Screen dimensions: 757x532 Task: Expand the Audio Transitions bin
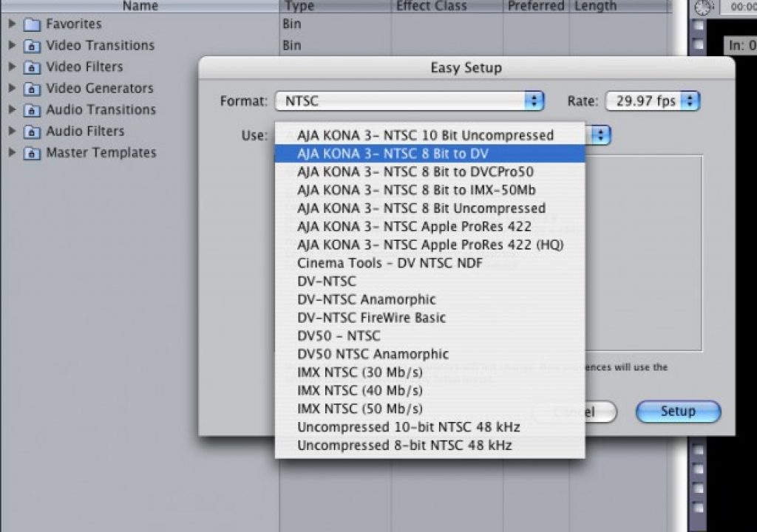pyautogui.click(x=13, y=109)
